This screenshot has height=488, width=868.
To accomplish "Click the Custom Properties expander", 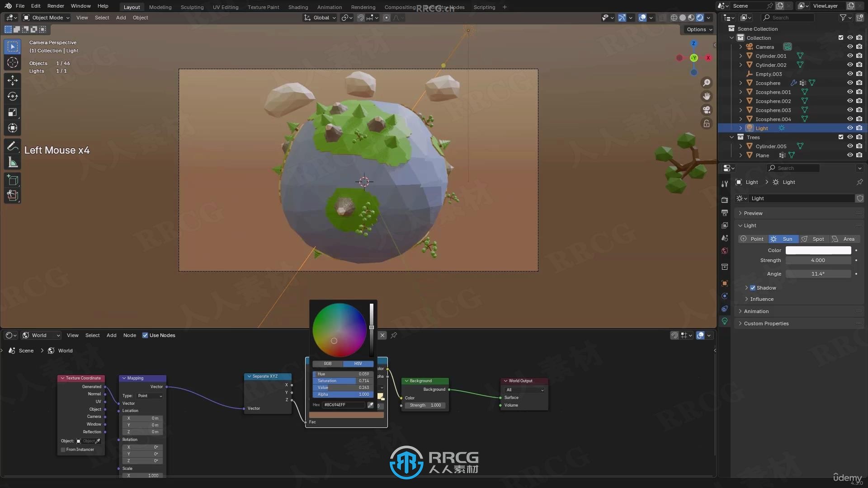I will point(741,323).
